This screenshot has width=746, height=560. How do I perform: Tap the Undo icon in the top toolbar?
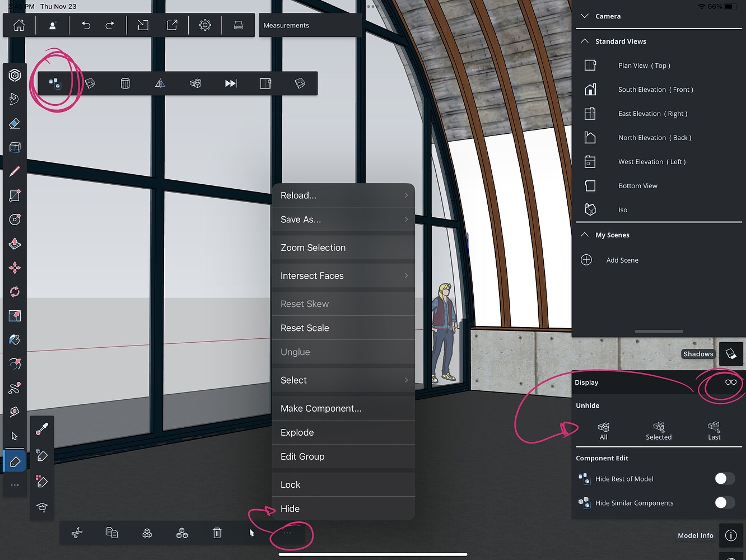coord(86,25)
